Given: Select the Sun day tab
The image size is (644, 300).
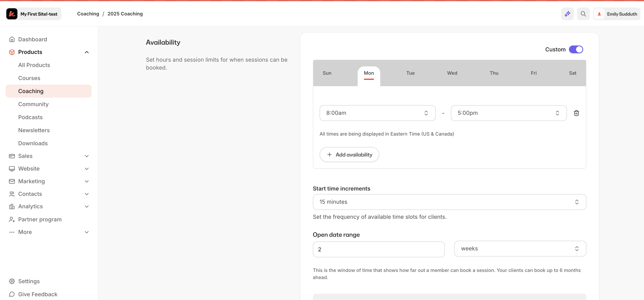Looking at the screenshot, I should tap(327, 73).
